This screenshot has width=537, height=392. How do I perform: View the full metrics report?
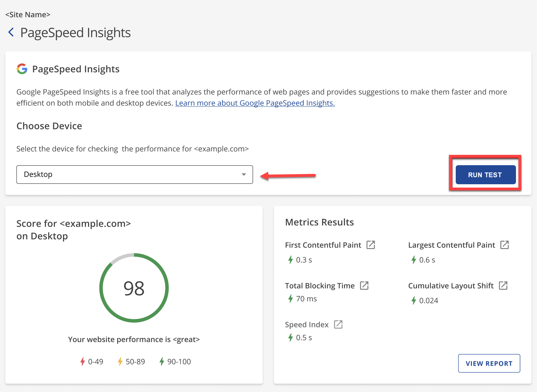489,363
